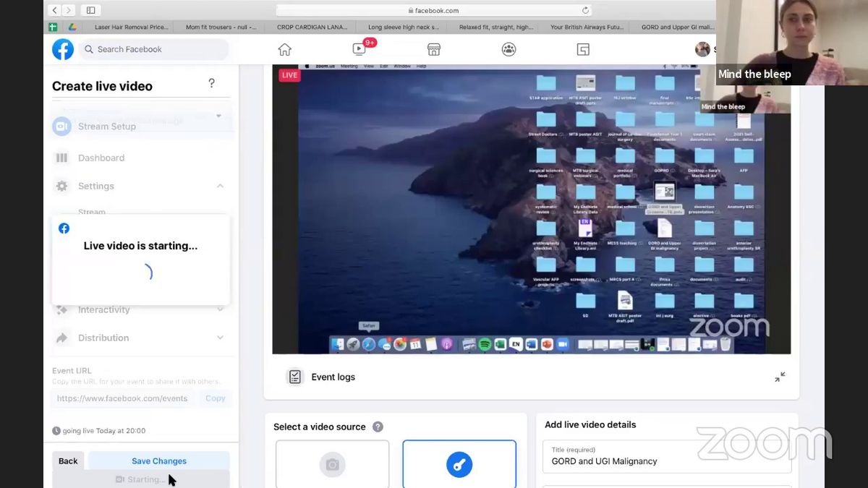Click the help question mark icon
This screenshot has height=488, width=868.
pyautogui.click(x=211, y=84)
